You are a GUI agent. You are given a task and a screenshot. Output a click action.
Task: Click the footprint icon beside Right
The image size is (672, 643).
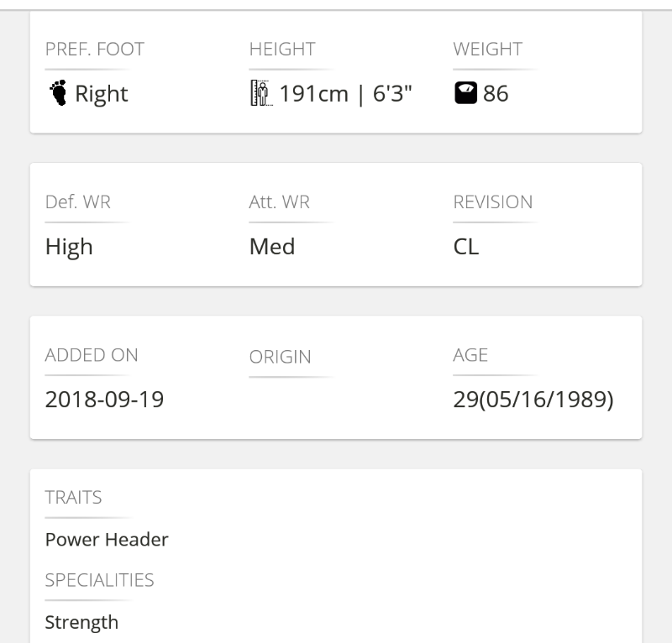coord(57,93)
